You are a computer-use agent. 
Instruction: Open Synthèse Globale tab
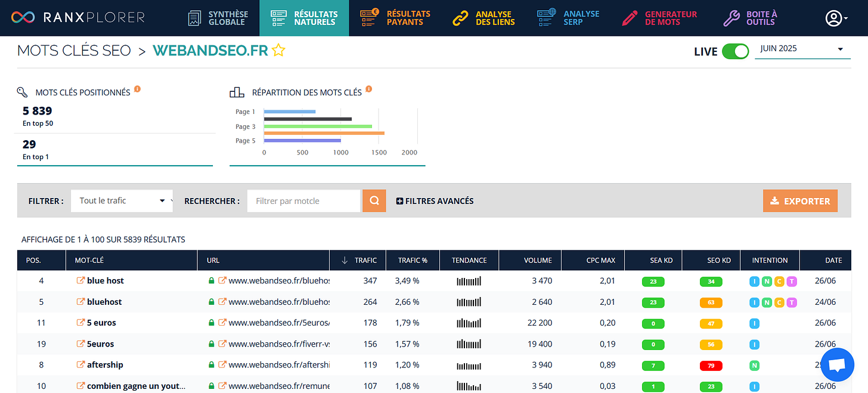coord(217,18)
